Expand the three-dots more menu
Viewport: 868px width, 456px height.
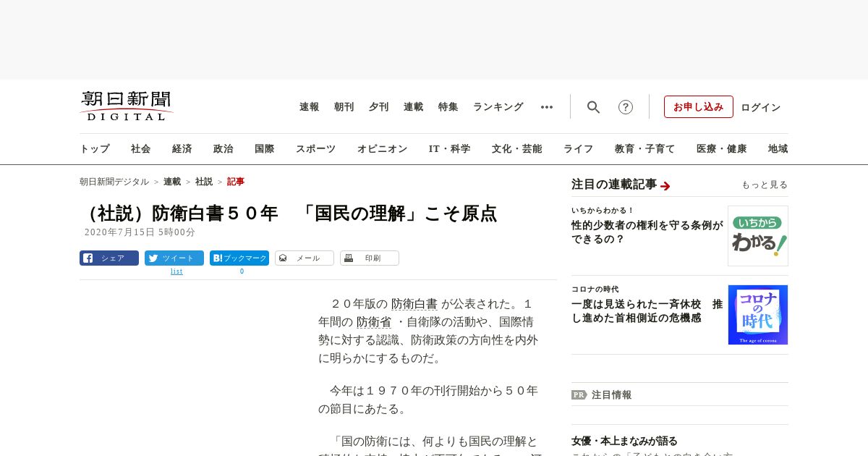click(547, 107)
